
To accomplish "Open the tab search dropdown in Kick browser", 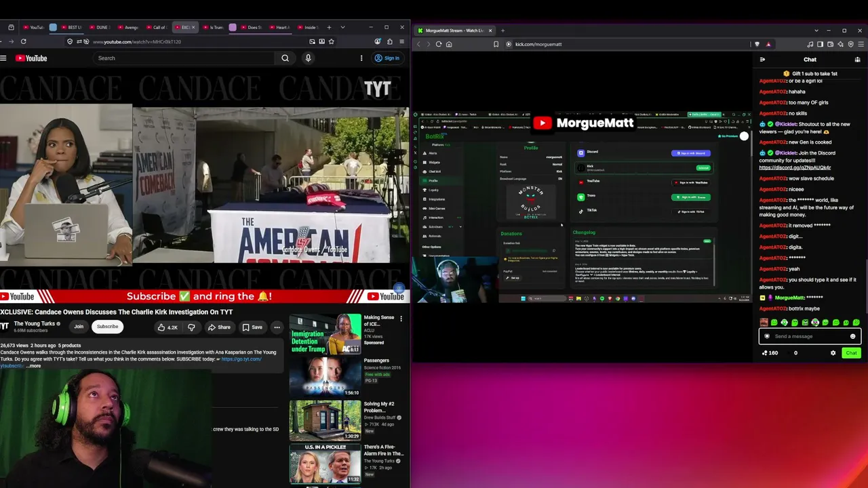I will click(816, 30).
